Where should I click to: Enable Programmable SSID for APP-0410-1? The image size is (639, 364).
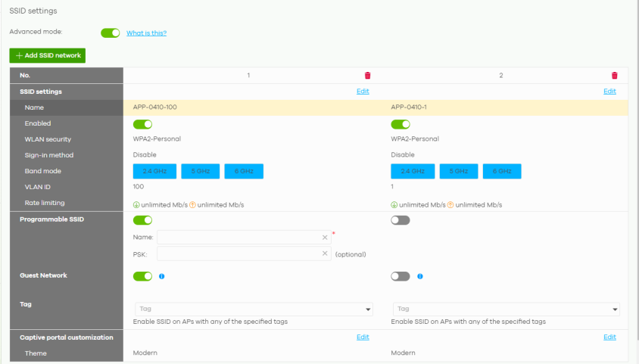click(401, 220)
